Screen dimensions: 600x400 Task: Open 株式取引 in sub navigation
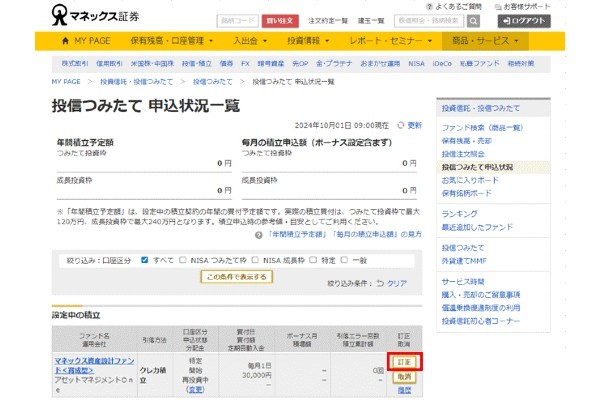pos(75,64)
